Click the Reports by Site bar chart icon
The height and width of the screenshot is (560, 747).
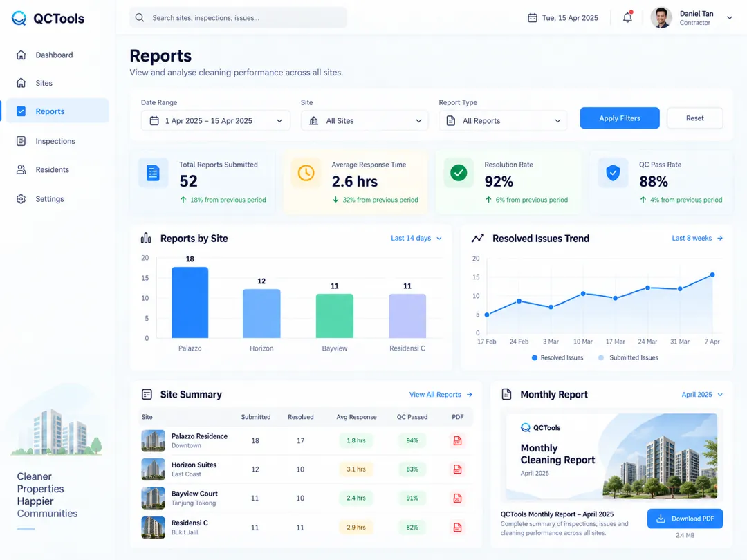pos(146,238)
